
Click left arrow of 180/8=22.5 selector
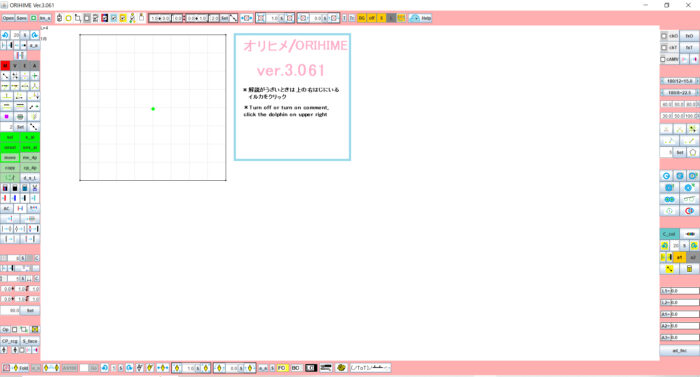tap(662, 92)
